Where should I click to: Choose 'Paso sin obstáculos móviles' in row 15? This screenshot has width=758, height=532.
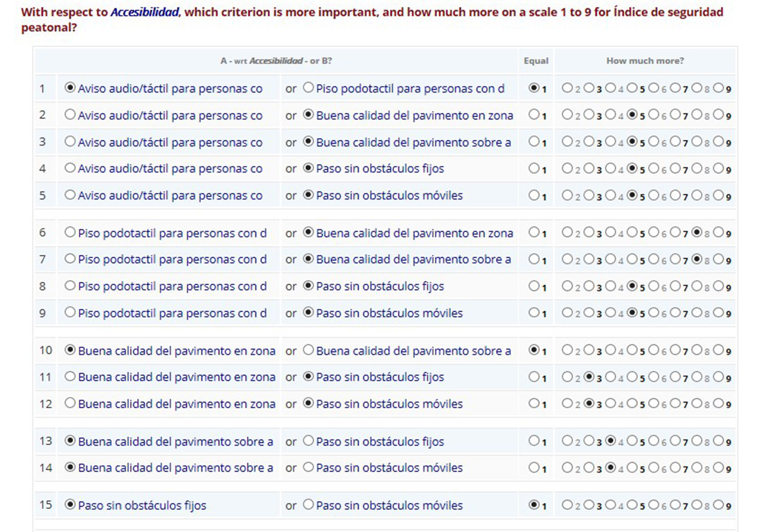308,505
